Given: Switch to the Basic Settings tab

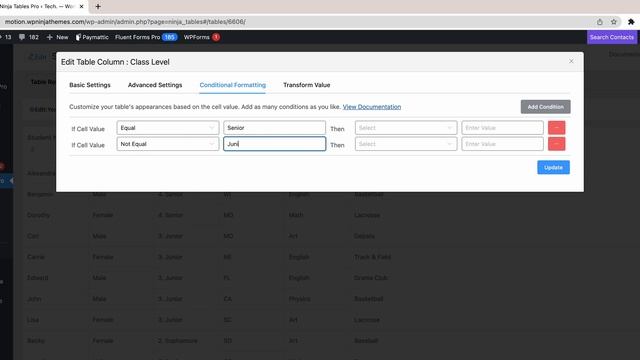Looking at the screenshot, I should [x=90, y=85].
